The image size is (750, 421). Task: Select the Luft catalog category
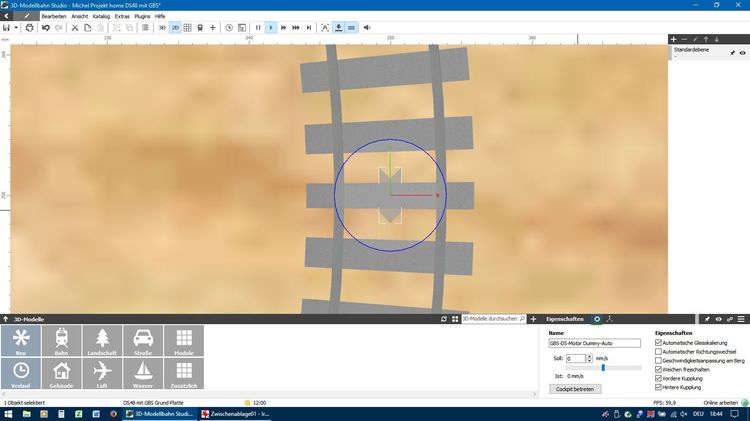coord(102,374)
